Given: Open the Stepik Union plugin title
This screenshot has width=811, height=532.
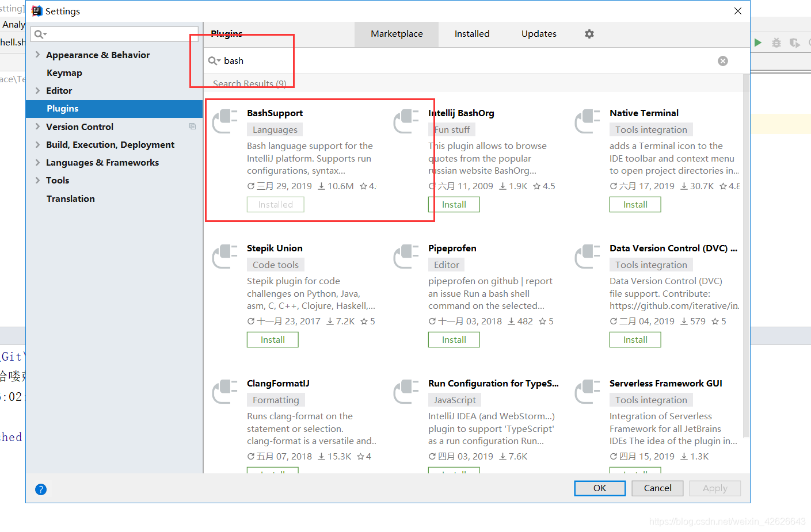Looking at the screenshot, I should pos(275,248).
